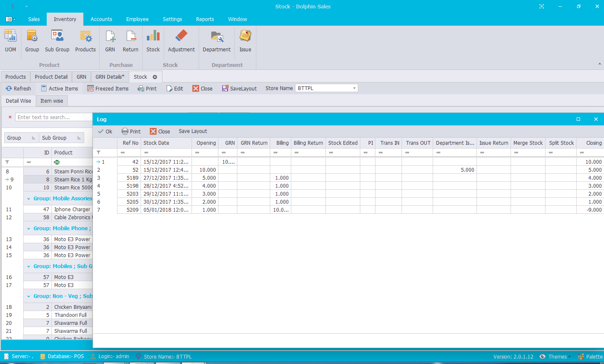Open the Sales menu

(x=34, y=19)
